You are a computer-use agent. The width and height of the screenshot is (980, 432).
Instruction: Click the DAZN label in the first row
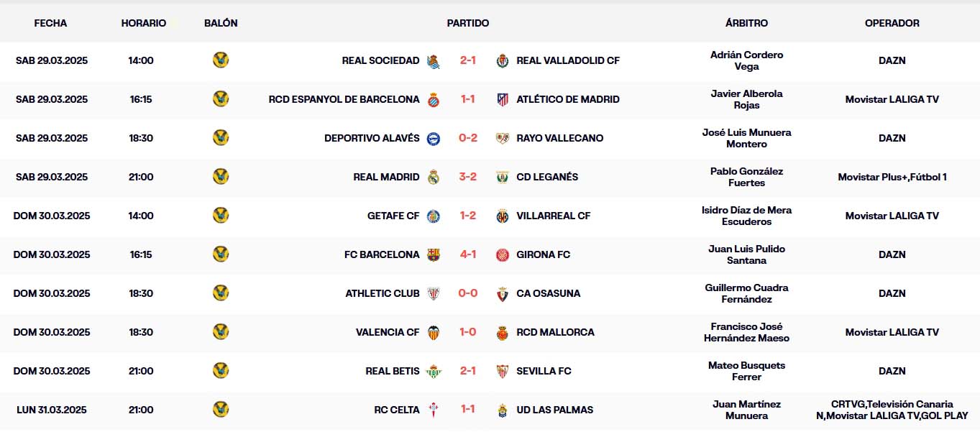click(x=892, y=60)
